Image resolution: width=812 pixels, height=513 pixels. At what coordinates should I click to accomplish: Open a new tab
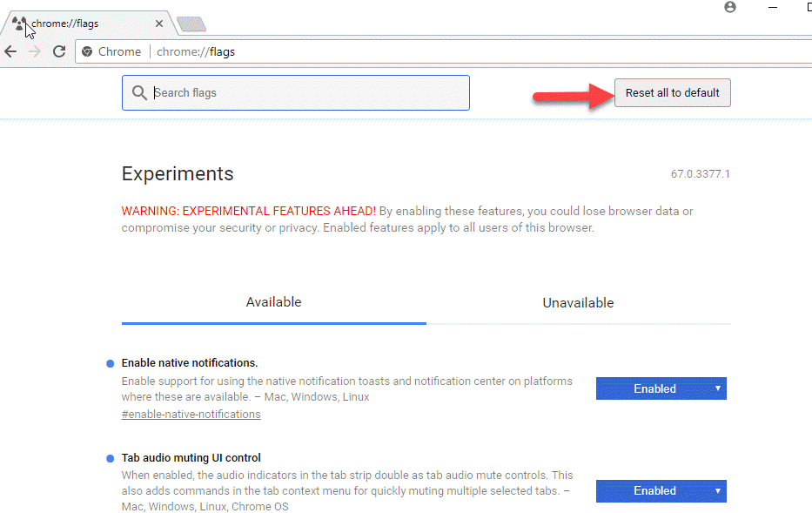click(191, 24)
